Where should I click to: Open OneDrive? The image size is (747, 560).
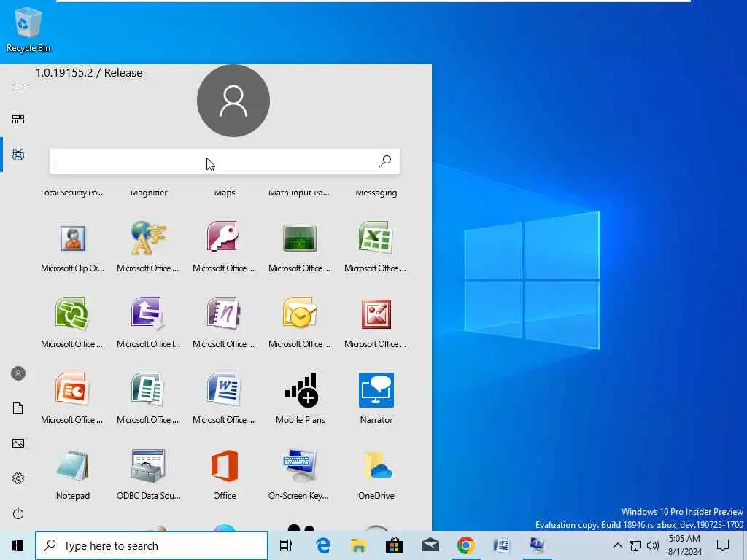pos(376,474)
